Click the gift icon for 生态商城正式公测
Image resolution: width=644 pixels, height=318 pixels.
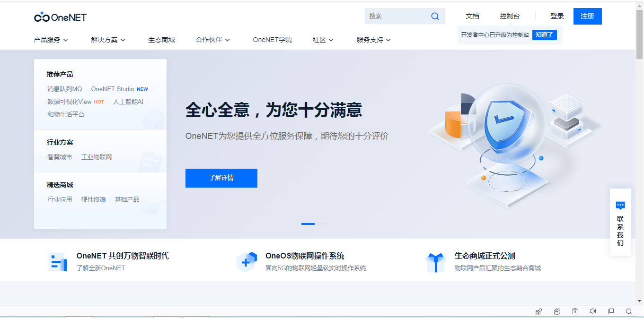click(435, 262)
